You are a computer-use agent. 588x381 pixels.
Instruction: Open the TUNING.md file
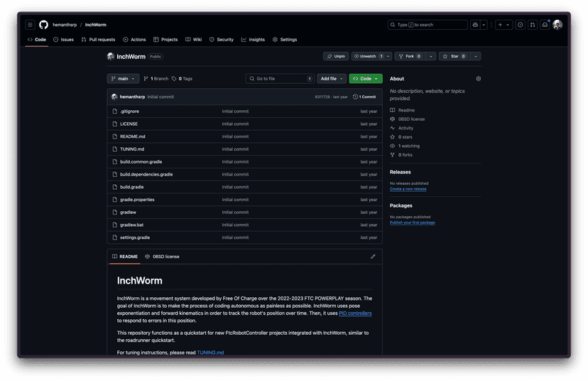pos(132,149)
